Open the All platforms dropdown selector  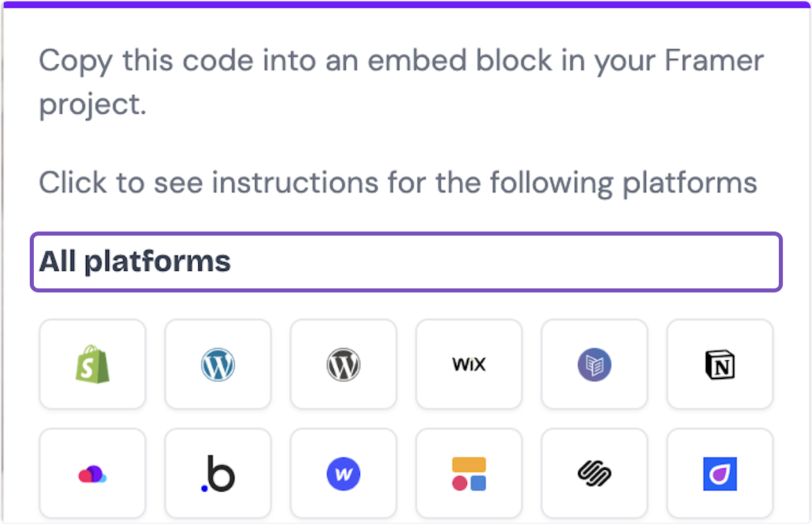pos(406,262)
